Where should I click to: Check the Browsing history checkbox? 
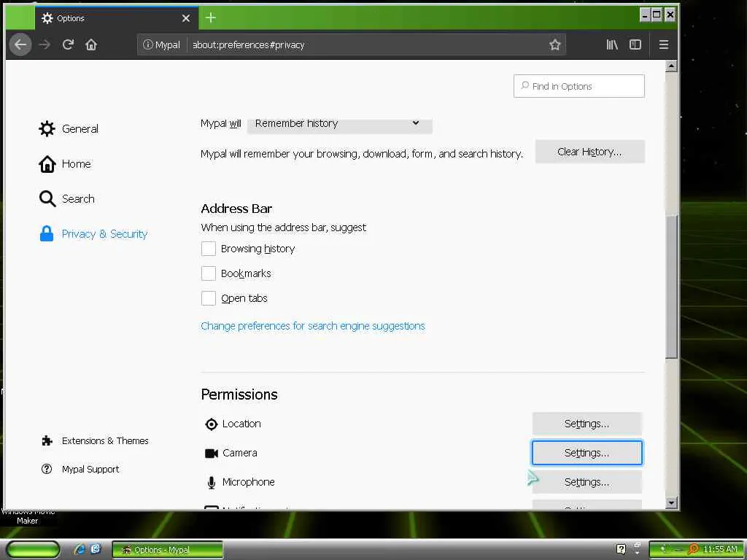click(209, 249)
